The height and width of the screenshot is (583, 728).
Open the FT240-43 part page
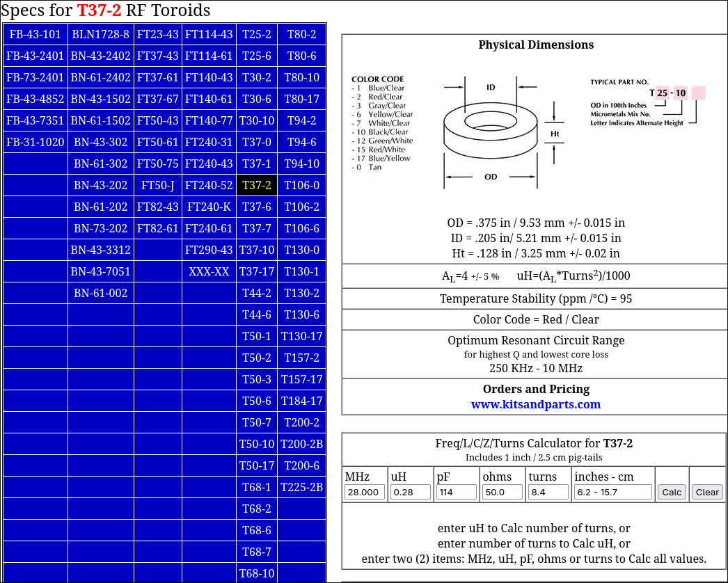[208, 163]
